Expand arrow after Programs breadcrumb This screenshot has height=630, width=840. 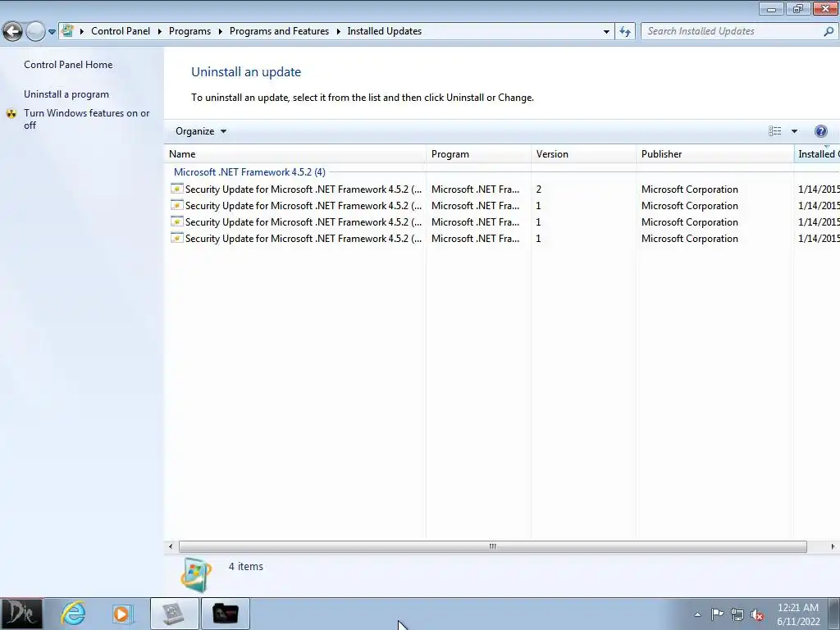tap(220, 32)
